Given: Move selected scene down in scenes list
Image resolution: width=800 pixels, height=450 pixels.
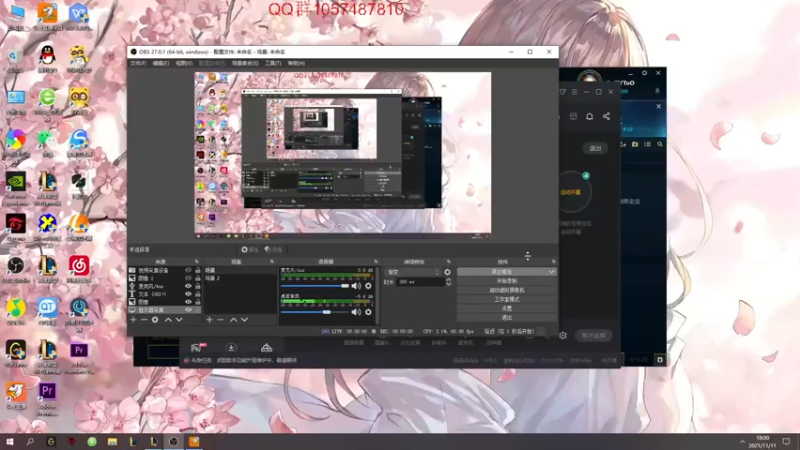Looking at the screenshot, I should pos(244,319).
